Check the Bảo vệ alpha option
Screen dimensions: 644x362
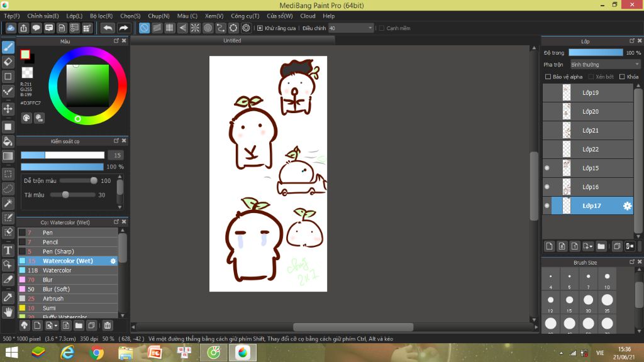click(x=548, y=77)
